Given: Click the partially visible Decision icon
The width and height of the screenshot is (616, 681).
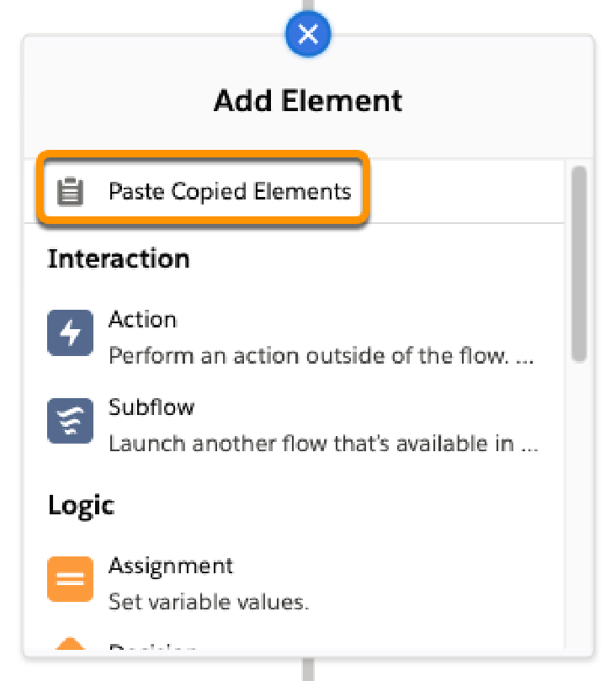Looking at the screenshot, I should (70, 643).
